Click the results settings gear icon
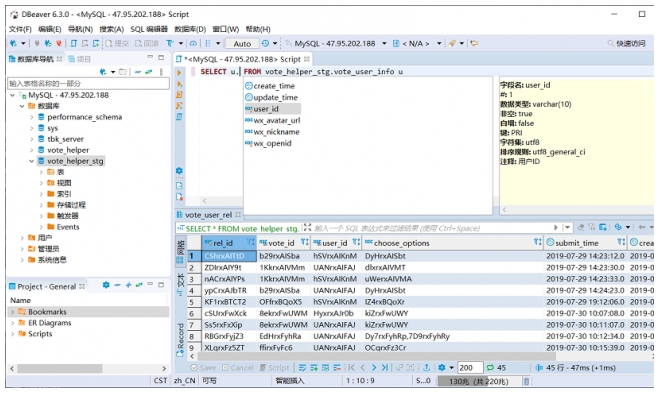The image size is (665, 393). [x=441, y=368]
